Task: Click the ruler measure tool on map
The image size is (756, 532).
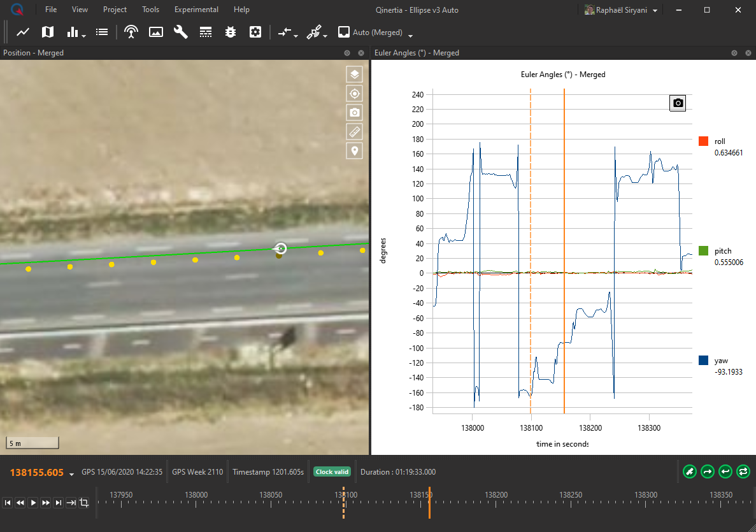Action: tap(355, 132)
